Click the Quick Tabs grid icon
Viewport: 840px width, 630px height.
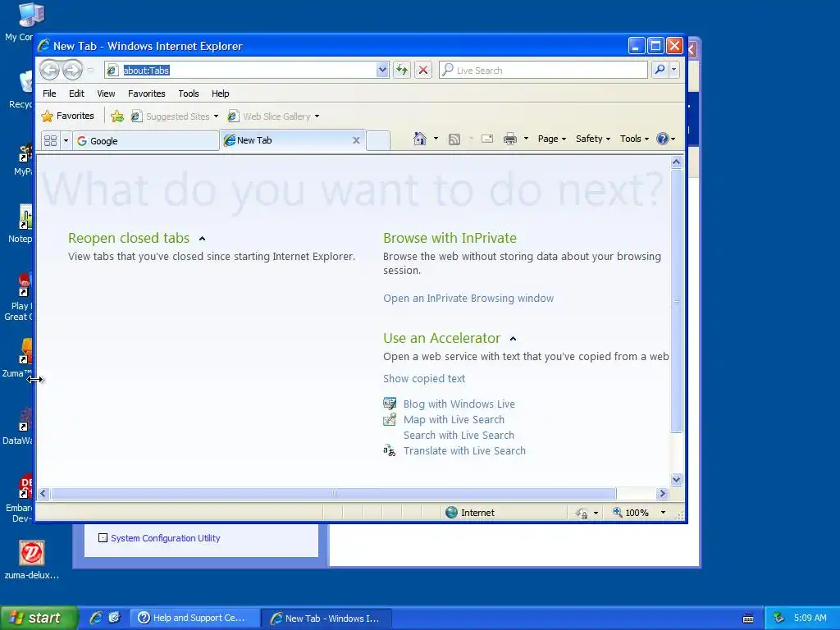[50, 141]
